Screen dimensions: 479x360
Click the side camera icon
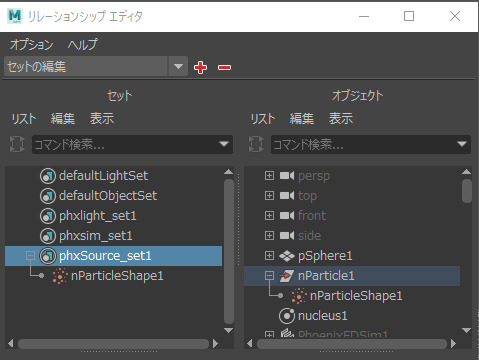[x=287, y=236]
